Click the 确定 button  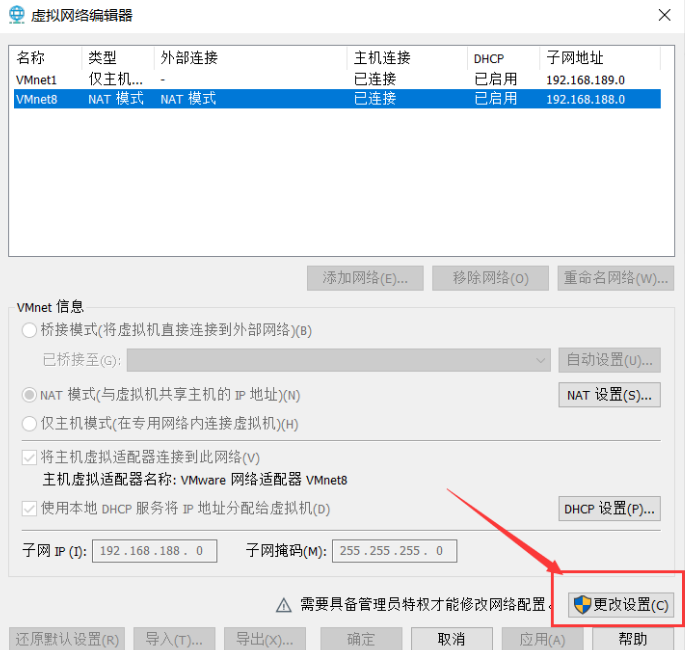[x=361, y=639]
